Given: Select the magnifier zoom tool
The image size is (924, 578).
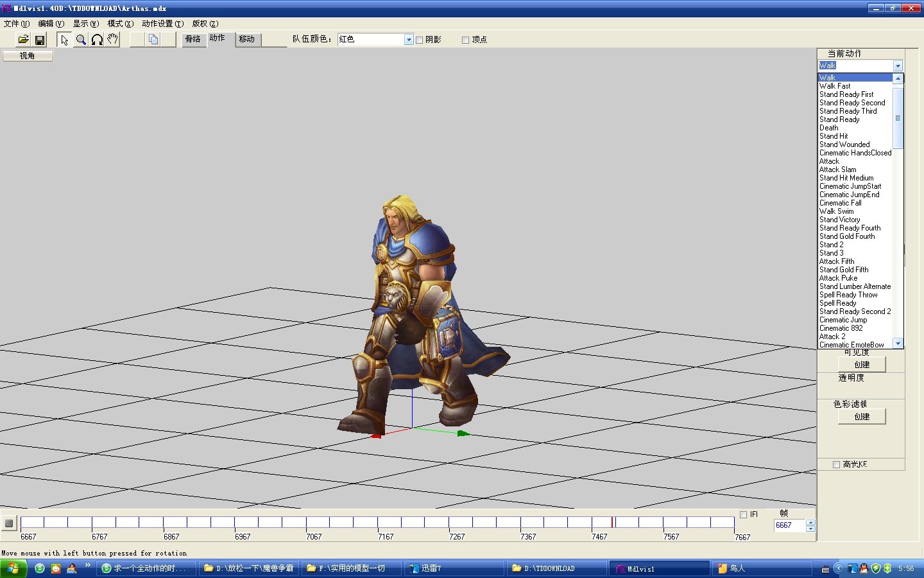Looking at the screenshot, I should coord(81,40).
